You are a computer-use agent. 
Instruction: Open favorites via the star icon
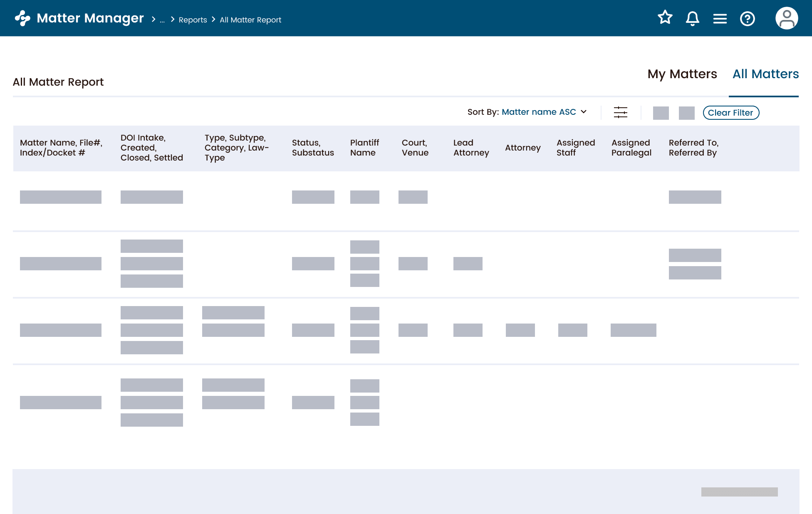click(x=665, y=18)
